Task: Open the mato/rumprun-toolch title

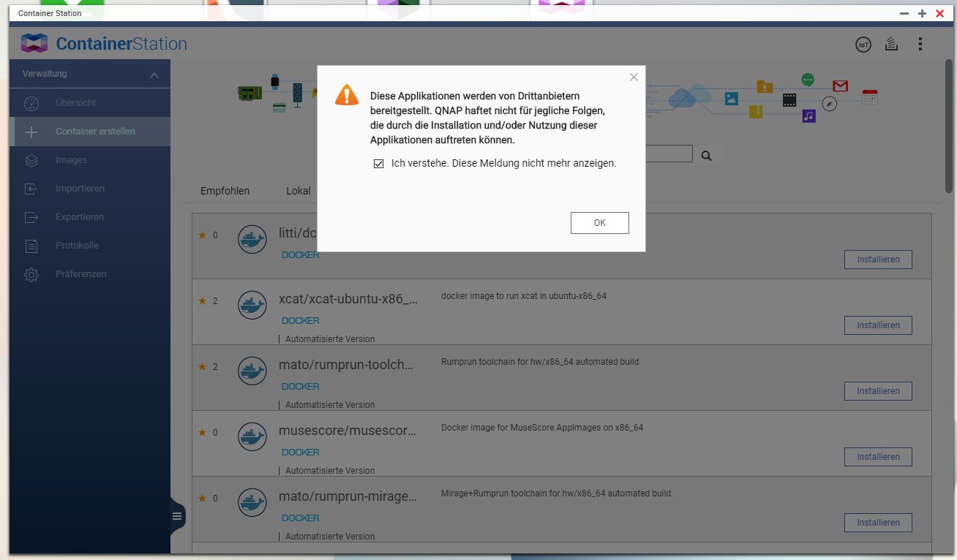Action: pyautogui.click(x=346, y=366)
